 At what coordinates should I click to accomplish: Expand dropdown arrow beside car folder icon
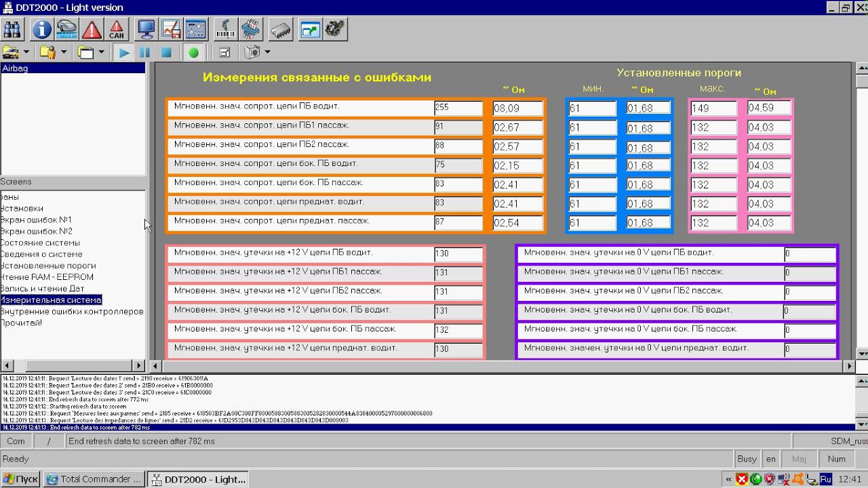pyautogui.click(x=26, y=52)
